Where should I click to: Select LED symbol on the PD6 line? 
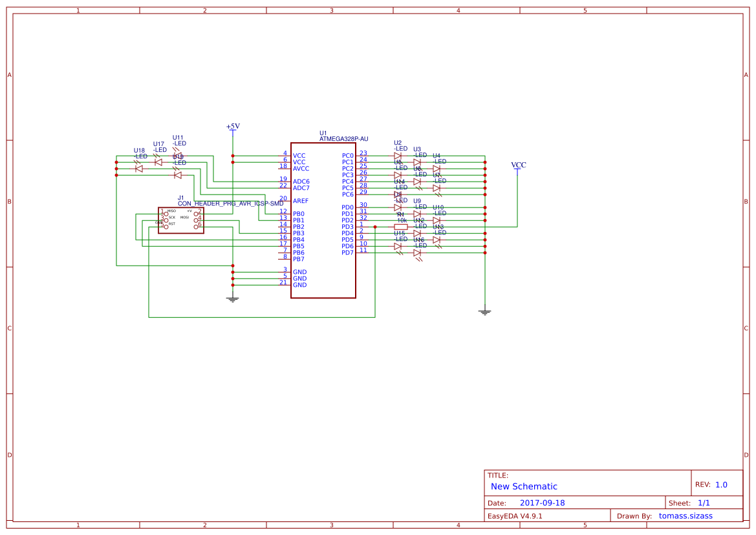click(398, 247)
